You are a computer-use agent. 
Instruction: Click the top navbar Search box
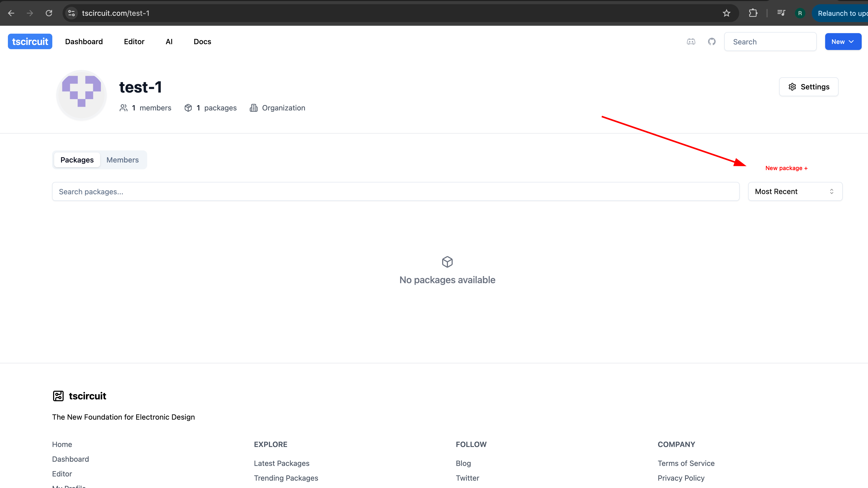click(x=770, y=42)
